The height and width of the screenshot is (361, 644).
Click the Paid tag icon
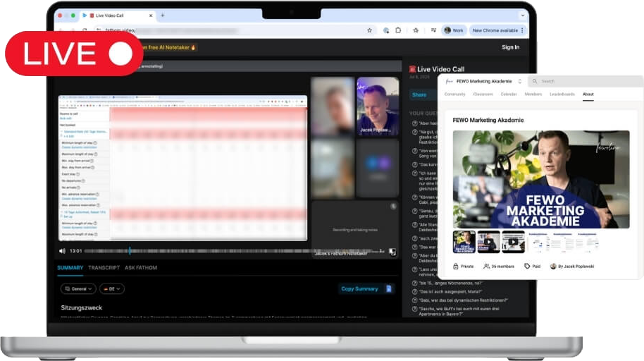[527, 267]
